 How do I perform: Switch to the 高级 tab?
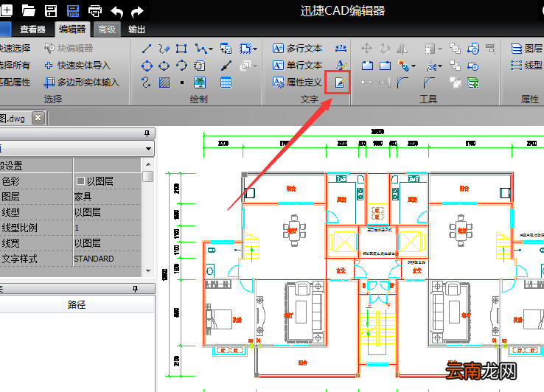pos(106,29)
